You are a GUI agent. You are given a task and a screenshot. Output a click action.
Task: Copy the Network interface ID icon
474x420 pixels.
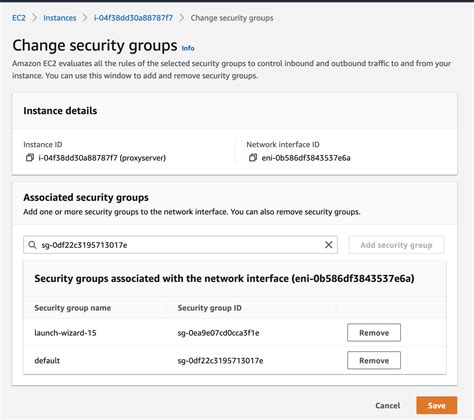[253, 158]
